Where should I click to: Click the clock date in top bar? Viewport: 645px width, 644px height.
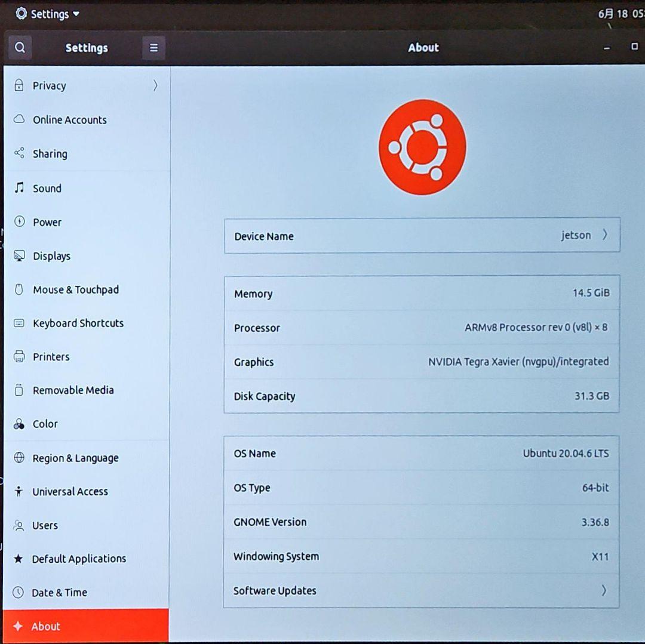coord(621,14)
